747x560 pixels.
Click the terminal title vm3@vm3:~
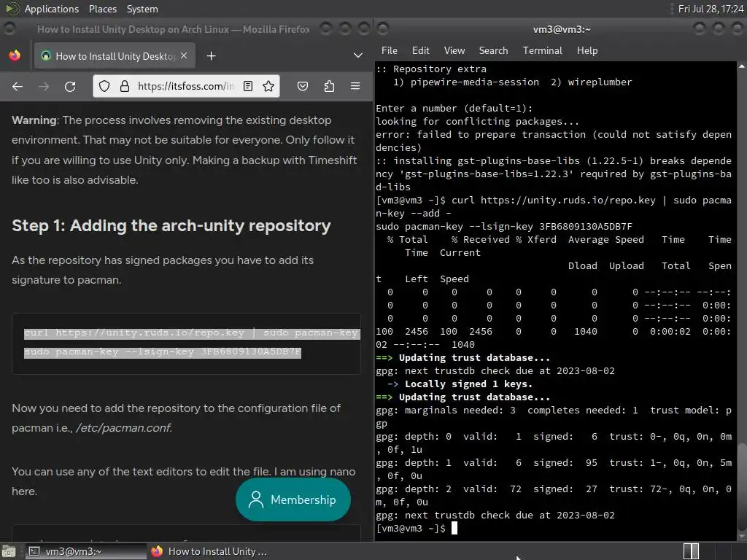(x=562, y=29)
